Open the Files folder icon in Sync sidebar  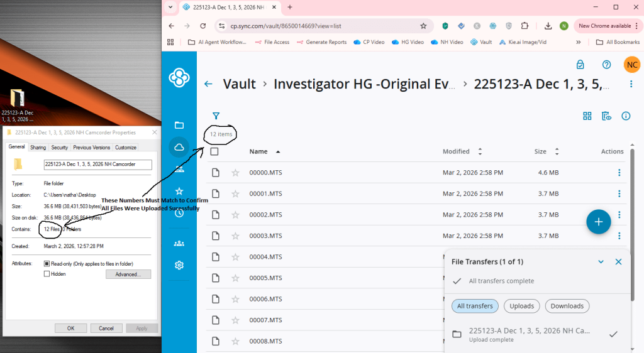pyautogui.click(x=179, y=125)
